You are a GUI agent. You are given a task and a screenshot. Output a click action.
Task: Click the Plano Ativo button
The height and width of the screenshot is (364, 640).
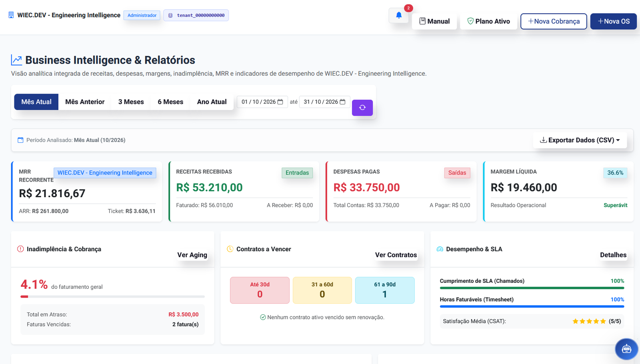489,21
